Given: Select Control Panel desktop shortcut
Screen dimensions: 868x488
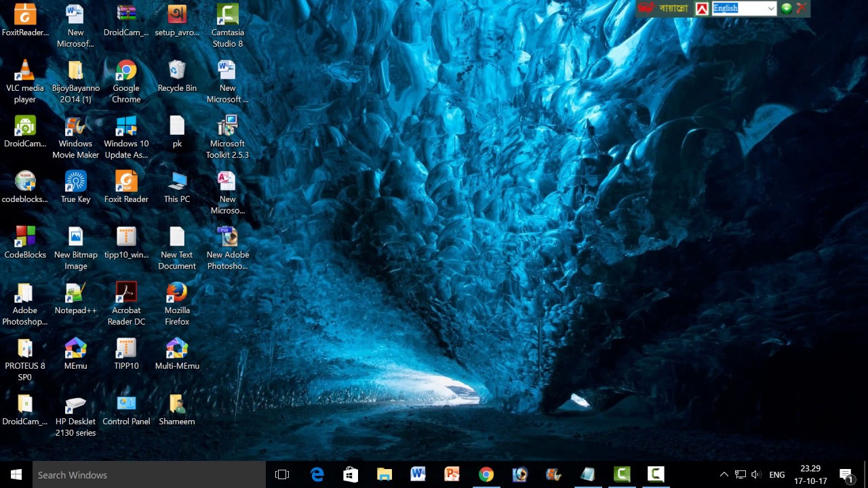Looking at the screenshot, I should 126,409.
